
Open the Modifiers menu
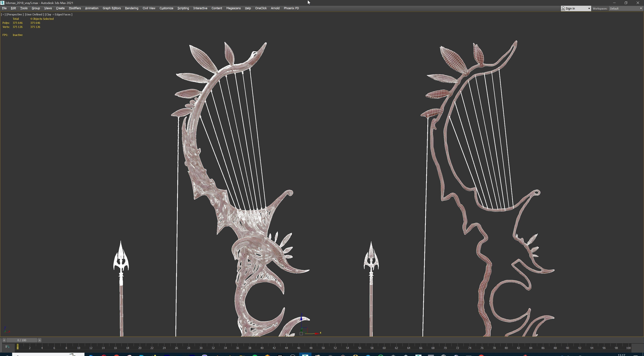tap(75, 8)
